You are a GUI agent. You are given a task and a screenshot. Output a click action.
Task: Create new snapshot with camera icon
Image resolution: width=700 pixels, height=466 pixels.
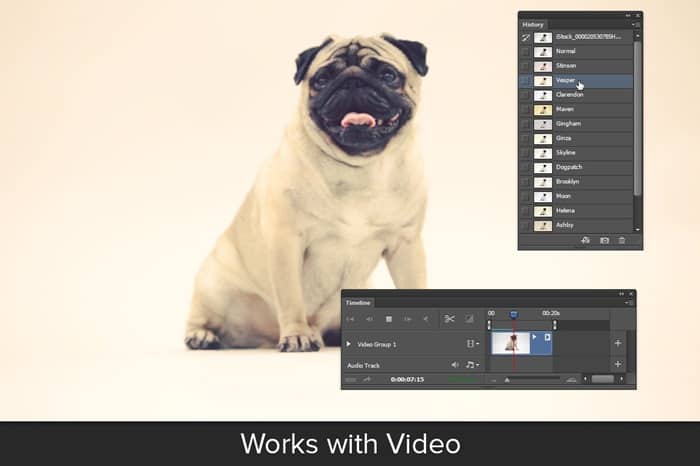[x=604, y=241]
